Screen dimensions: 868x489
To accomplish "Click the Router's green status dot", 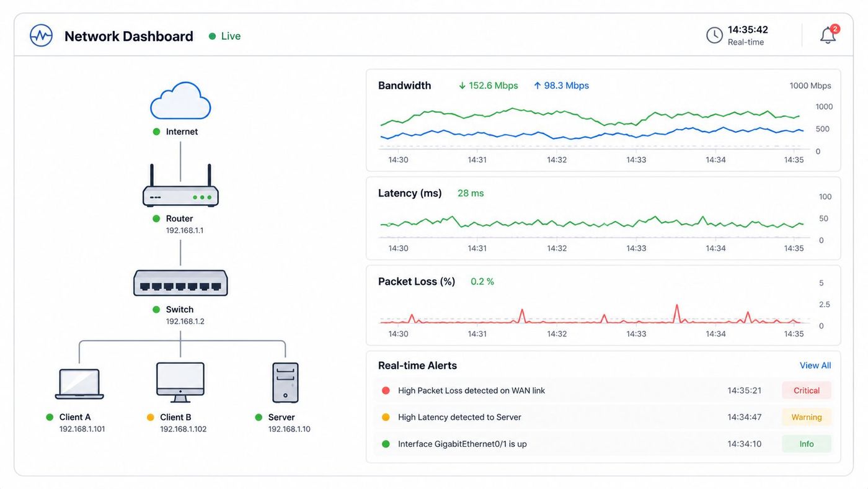I will [x=156, y=218].
